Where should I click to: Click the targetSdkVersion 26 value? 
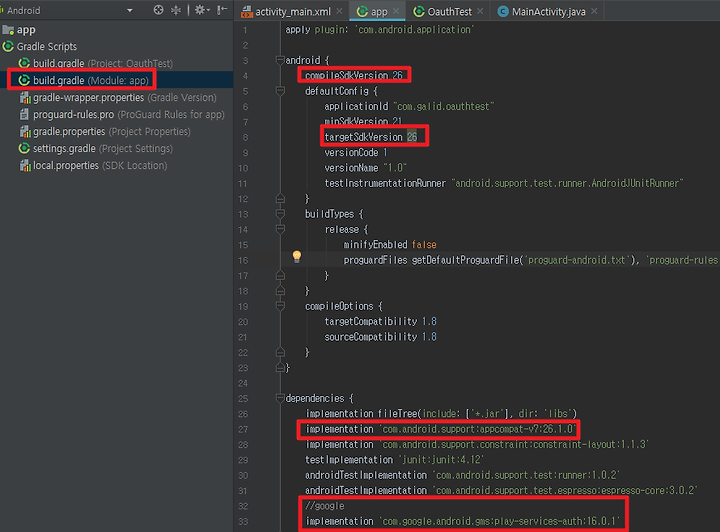(412, 137)
